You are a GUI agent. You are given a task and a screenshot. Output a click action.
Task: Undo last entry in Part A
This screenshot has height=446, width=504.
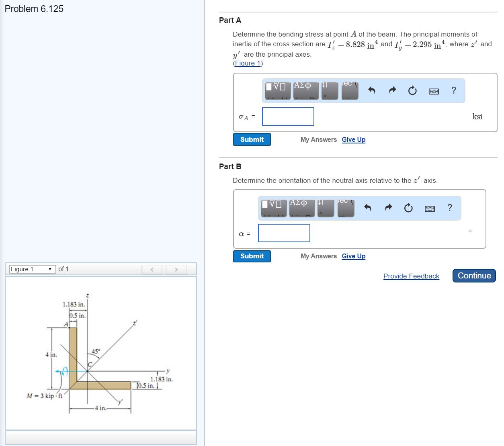coord(372,91)
